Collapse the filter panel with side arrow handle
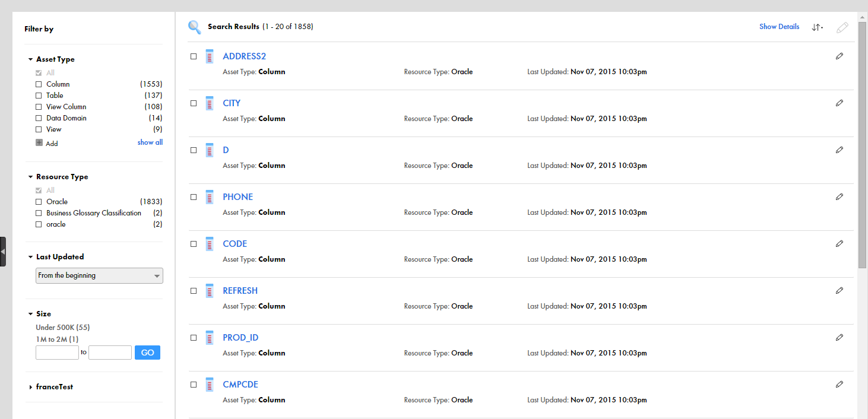Image resolution: width=868 pixels, height=419 pixels. [x=3, y=252]
